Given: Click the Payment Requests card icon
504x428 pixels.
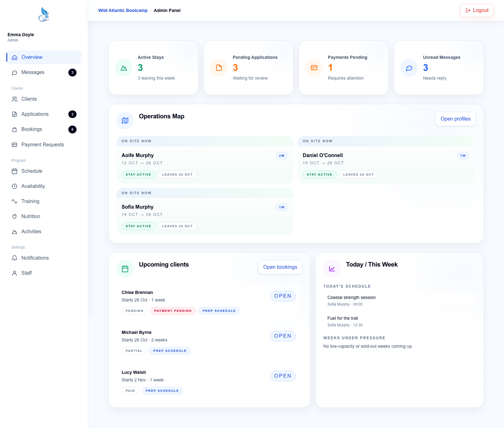Looking at the screenshot, I should [x=14, y=145].
